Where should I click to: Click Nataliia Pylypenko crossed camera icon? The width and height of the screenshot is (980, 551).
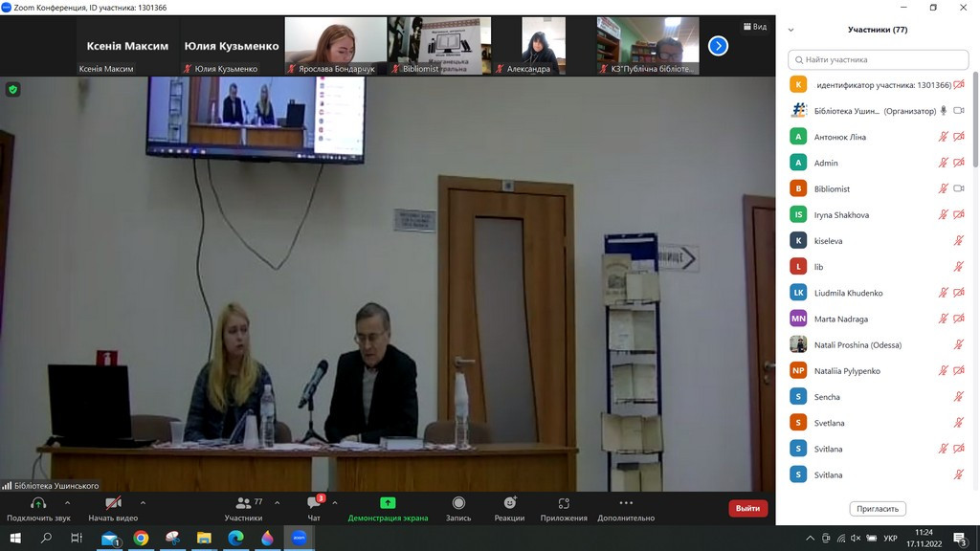coord(959,371)
